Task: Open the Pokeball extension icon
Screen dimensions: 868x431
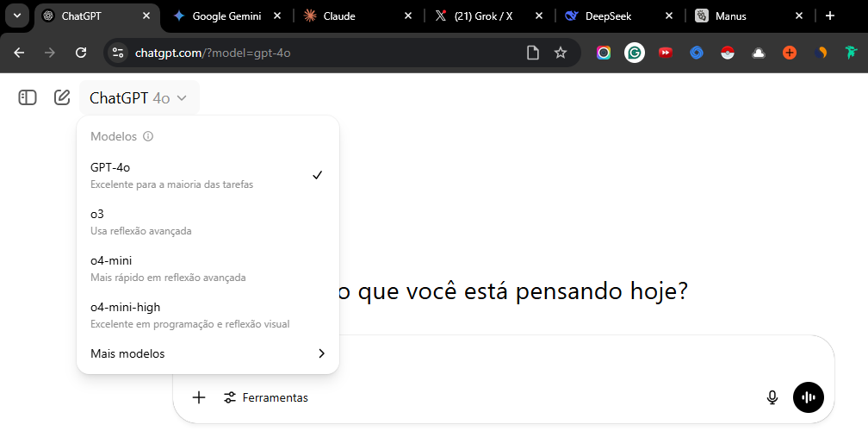Action: [x=728, y=53]
